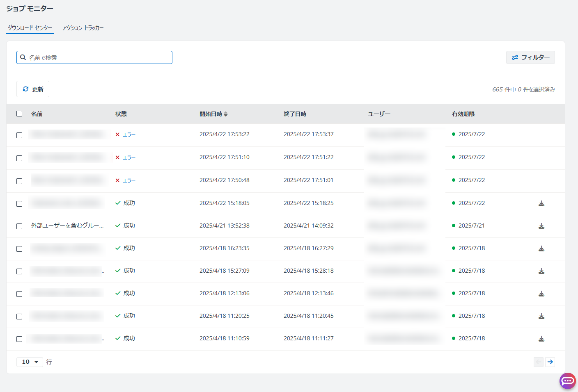578x392 pixels.
Task: Click end time 2025/4/21 14:09:32
Action: tap(309, 226)
